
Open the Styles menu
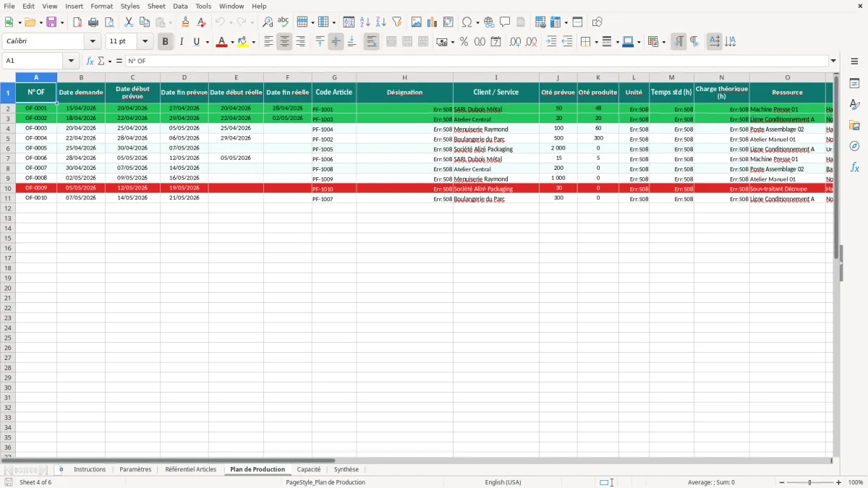(130, 6)
